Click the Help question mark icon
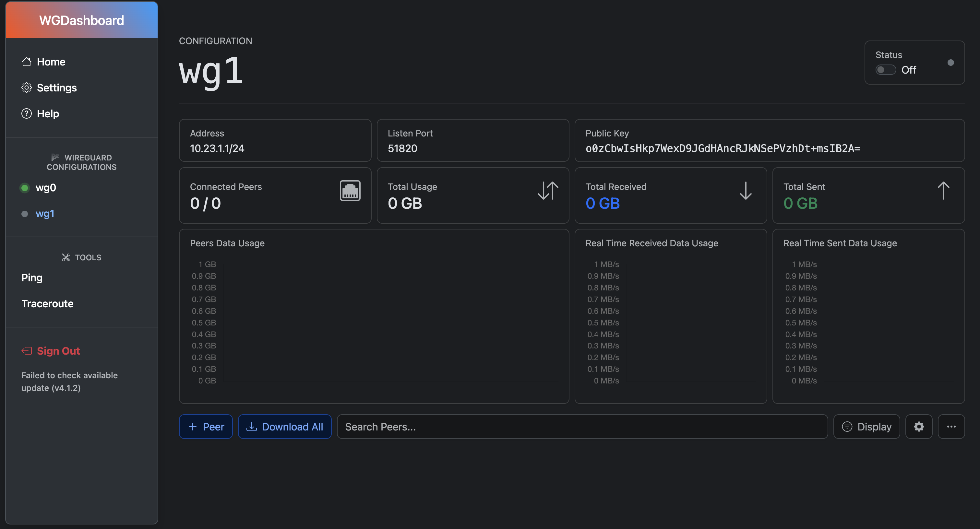This screenshot has height=529, width=980. coord(26,113)
